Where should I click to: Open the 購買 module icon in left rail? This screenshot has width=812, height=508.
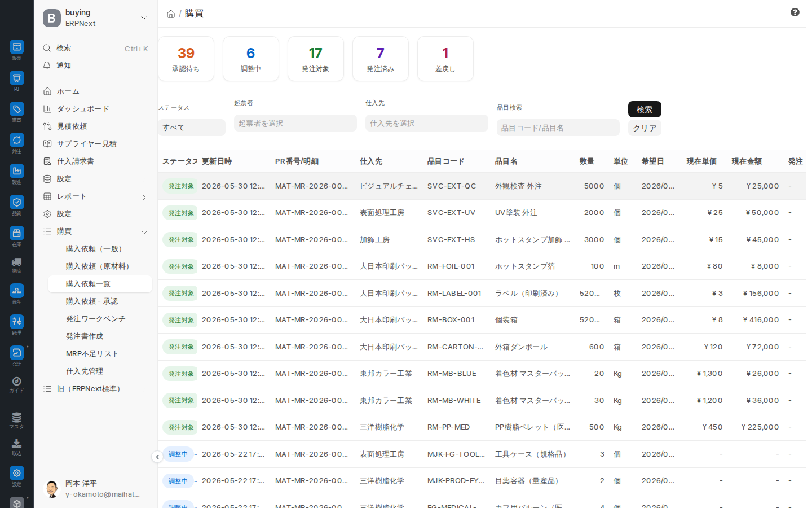point(16,109)
